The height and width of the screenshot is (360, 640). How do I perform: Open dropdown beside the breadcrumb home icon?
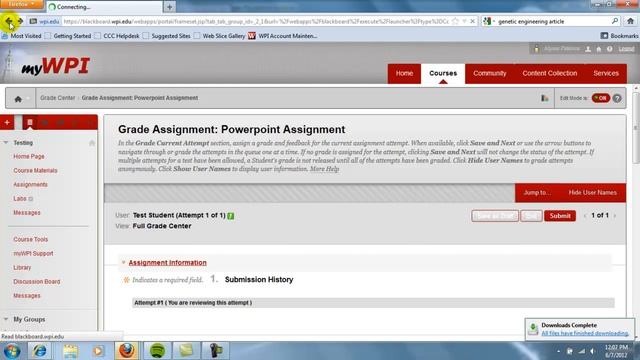(x=28, y=99)
